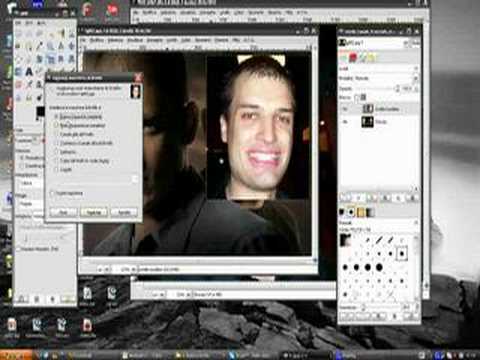Choose the black full transparency mask option
The image size is (480, 360).
click(x=80, y=125)
